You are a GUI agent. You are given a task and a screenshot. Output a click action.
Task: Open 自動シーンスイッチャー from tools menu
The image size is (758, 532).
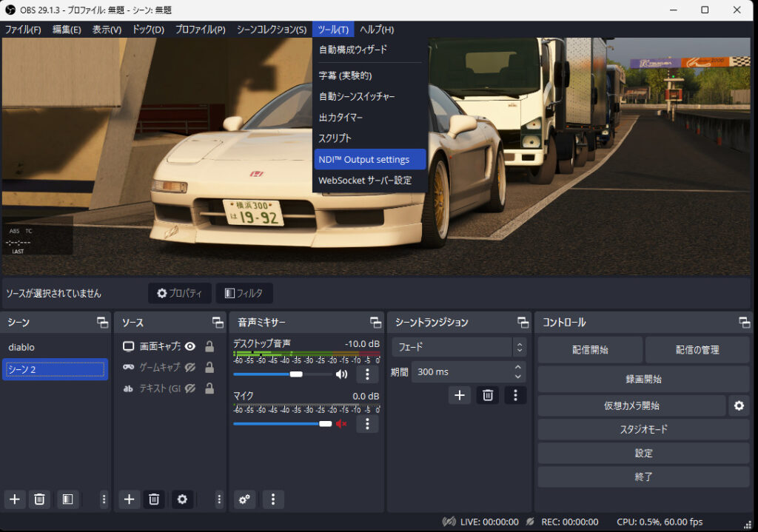tap(370, 96)
